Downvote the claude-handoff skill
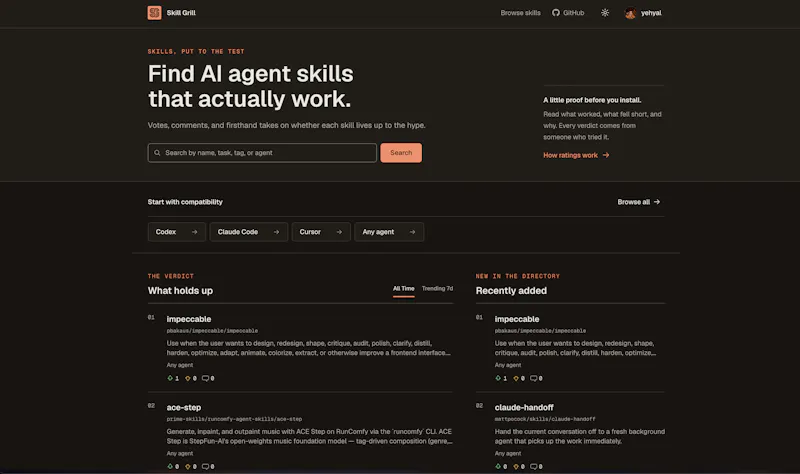Screen dimensions: 800x474 tap(519, 466)
